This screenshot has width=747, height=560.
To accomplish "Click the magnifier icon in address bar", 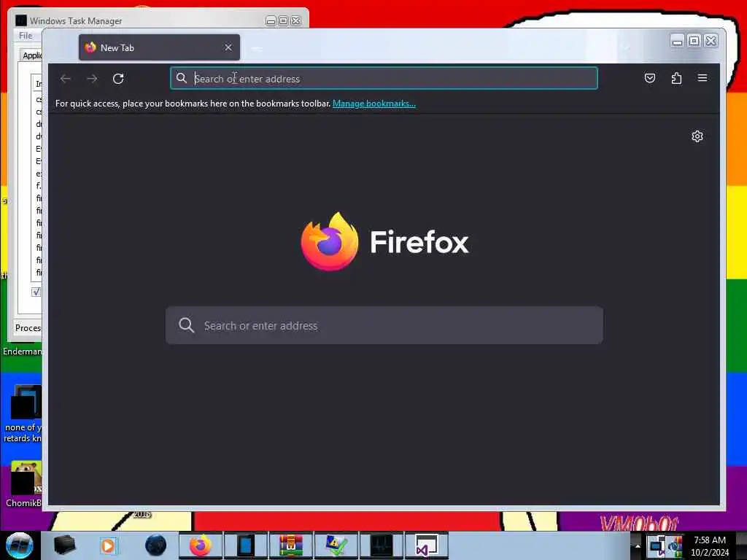I will tap(182, 78).
